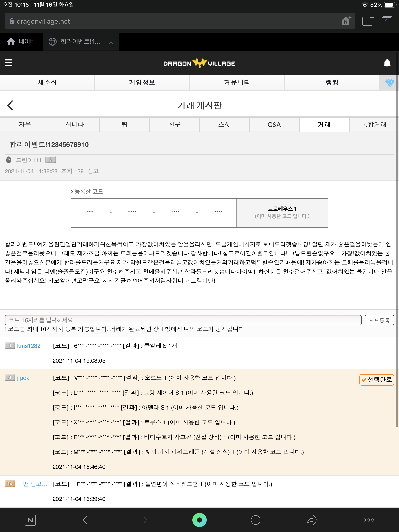Tap the share arrow icon
The image size is (399, 532).
tap(312, 520)
